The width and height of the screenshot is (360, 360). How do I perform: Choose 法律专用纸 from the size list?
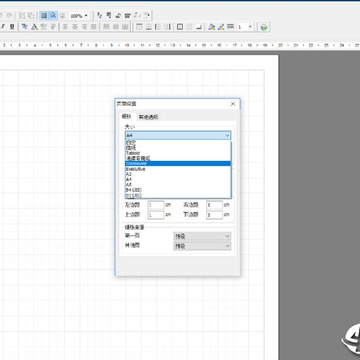click(178, 158)
